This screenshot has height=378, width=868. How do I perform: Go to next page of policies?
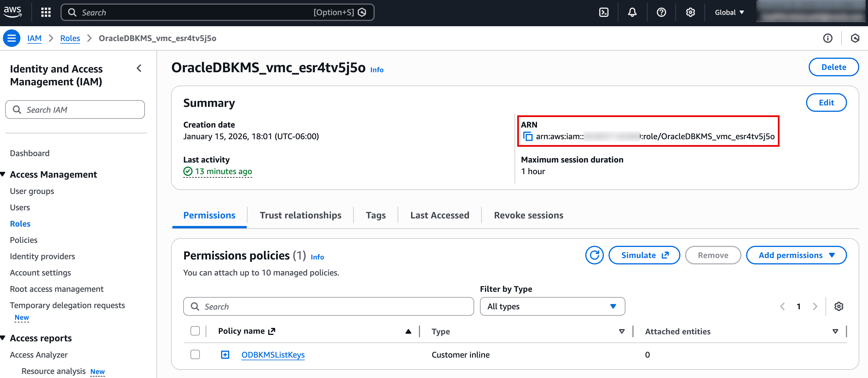tap(815, 306)
